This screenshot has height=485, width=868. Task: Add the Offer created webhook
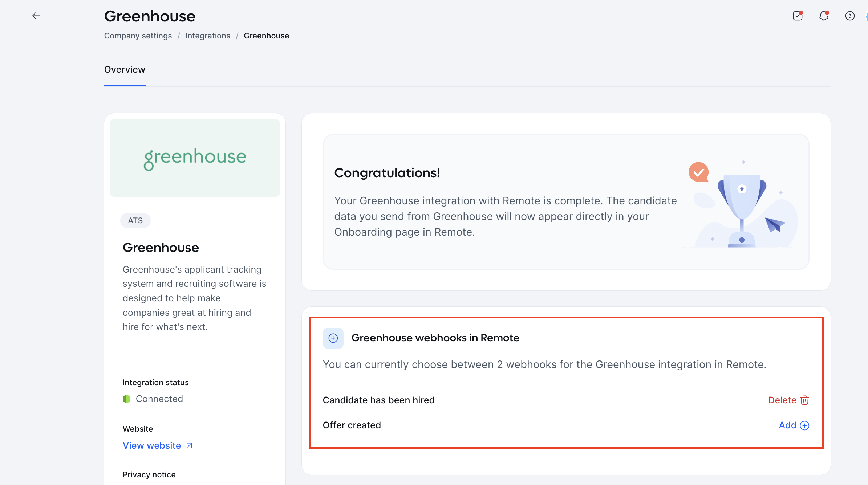(794, 425)
